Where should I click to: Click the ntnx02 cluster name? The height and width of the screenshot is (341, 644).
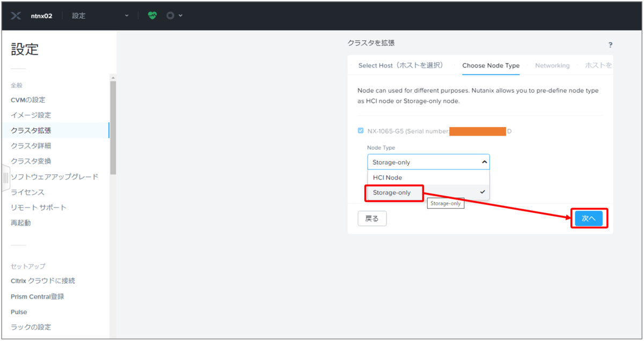coord(41,16)
